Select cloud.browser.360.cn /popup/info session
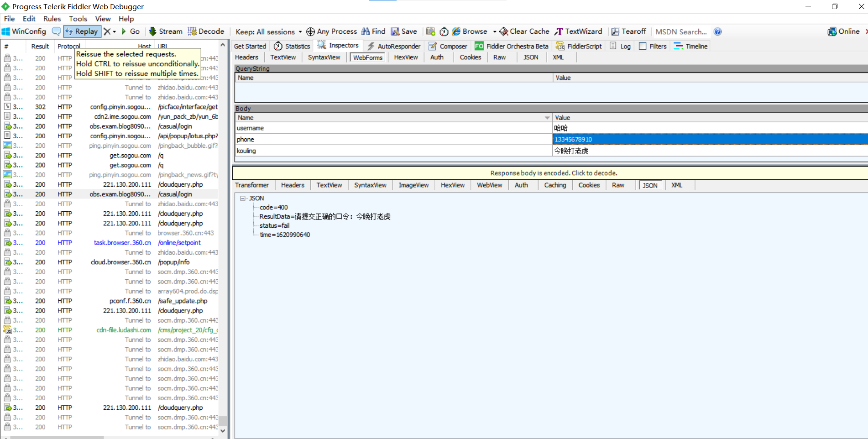 pyautogui.click(x=110, y=262)
